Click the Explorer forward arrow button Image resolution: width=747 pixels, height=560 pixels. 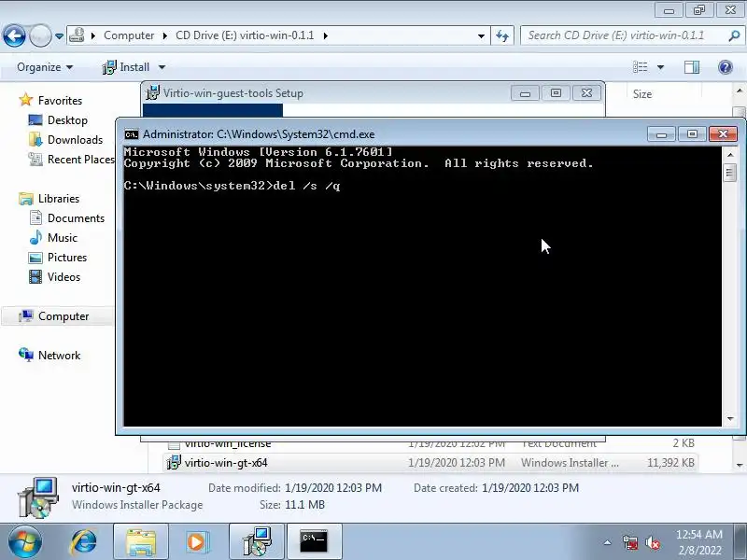click(40, 35)
